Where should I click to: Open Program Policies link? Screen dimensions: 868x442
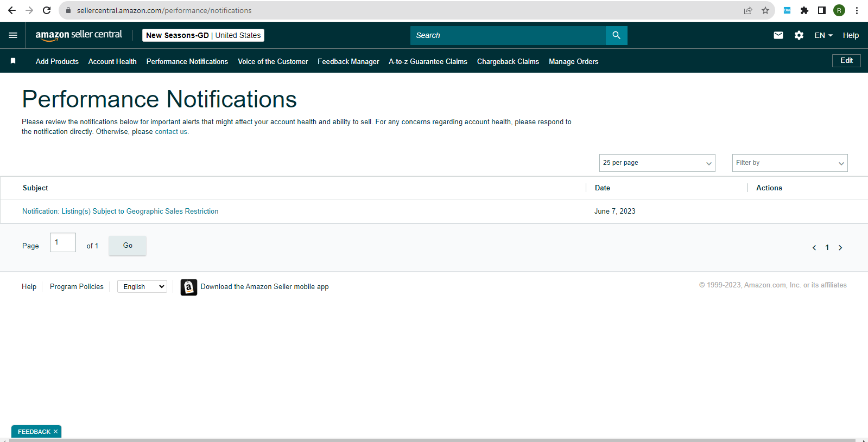pyautogui.click(x=77, y=287)
